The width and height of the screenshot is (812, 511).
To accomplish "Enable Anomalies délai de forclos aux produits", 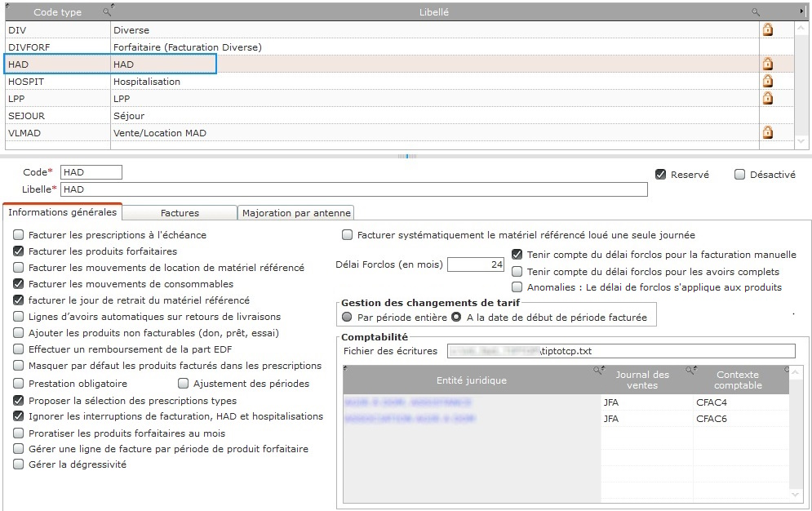I will pos(517,287).
